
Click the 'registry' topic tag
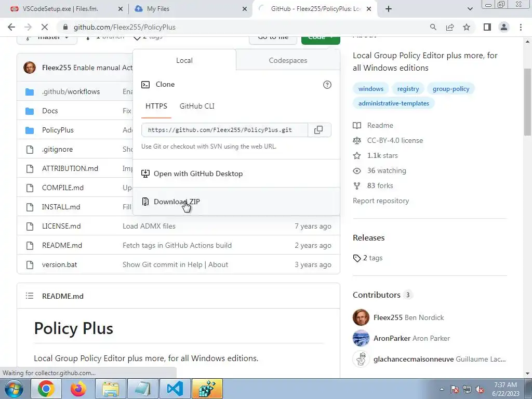coord(408,89)
